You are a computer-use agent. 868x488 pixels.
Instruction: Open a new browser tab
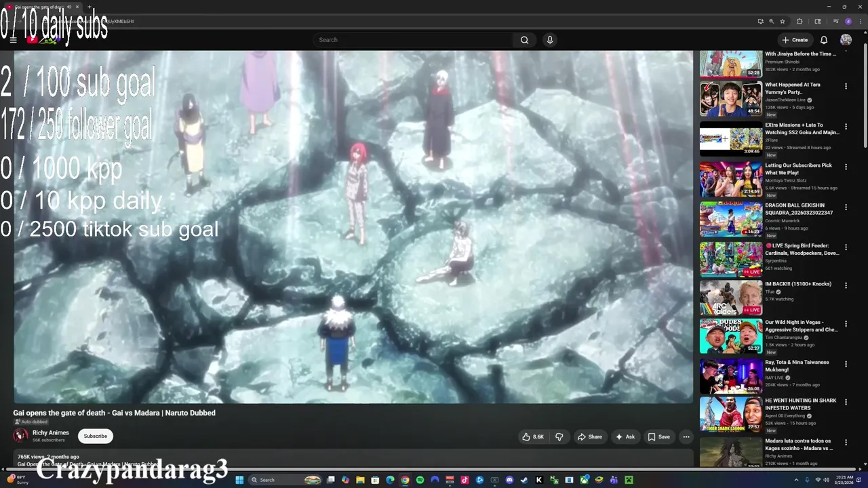pos(89,7)
